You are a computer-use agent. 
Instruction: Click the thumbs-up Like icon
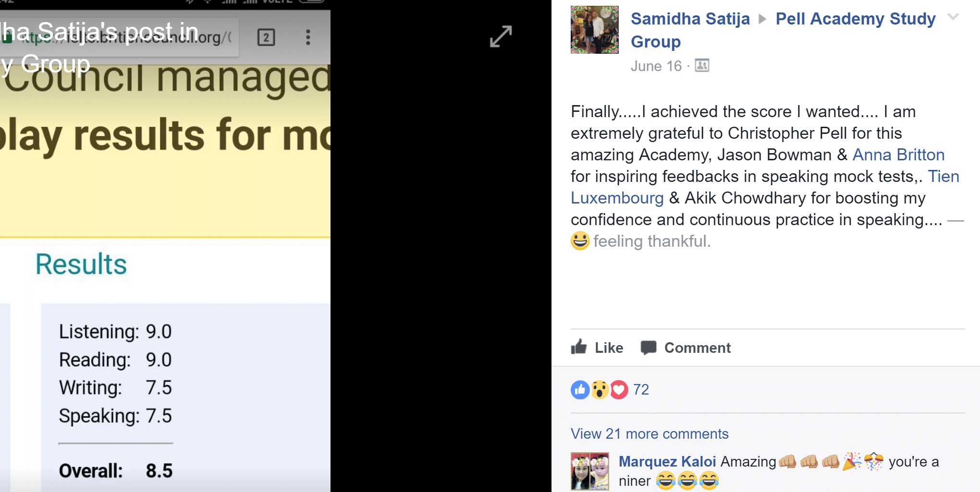point(579,347)
